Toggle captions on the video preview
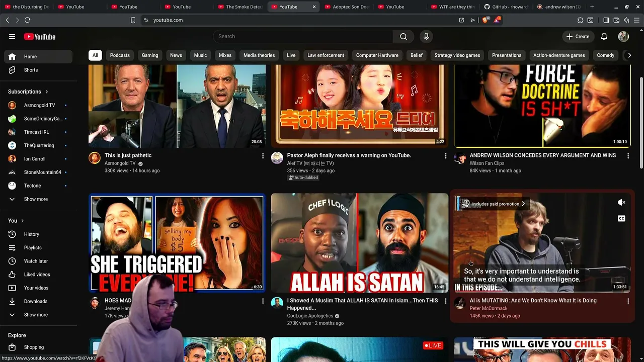This screenshot has width=644, height=362. (x=621, y=218)
